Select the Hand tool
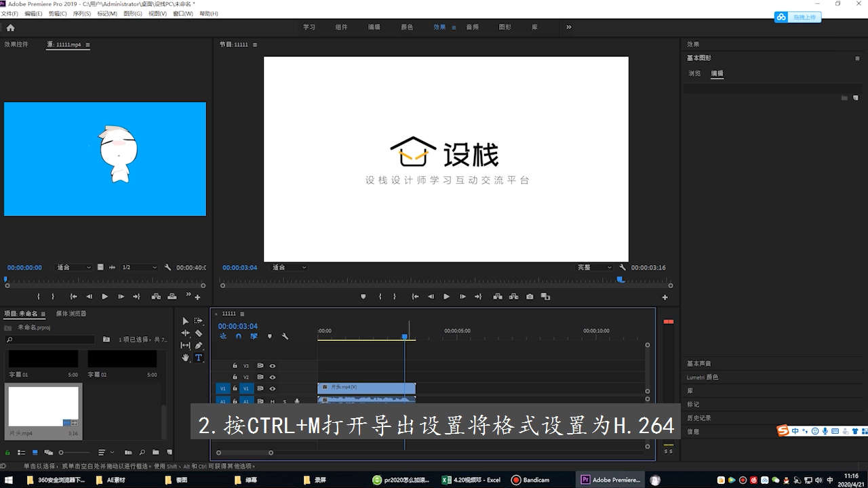Screen dimensions: 868x488 (185, 357)
